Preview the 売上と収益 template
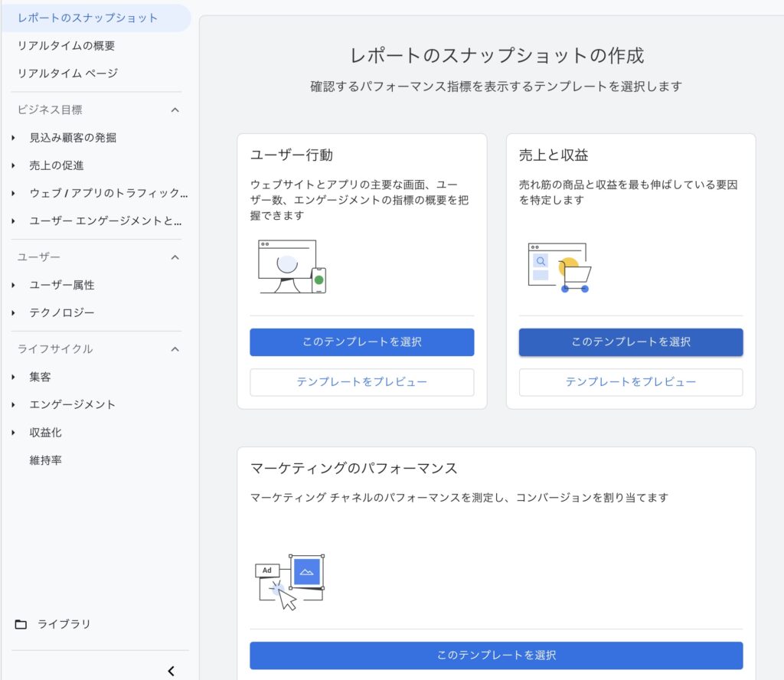Screen dimensions: 784x680 [630, 382]
